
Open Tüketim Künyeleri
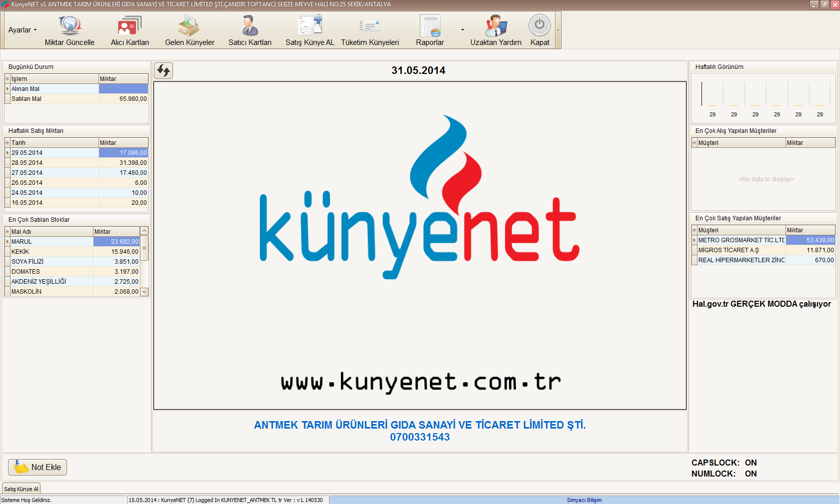click(x=370, y=31)
